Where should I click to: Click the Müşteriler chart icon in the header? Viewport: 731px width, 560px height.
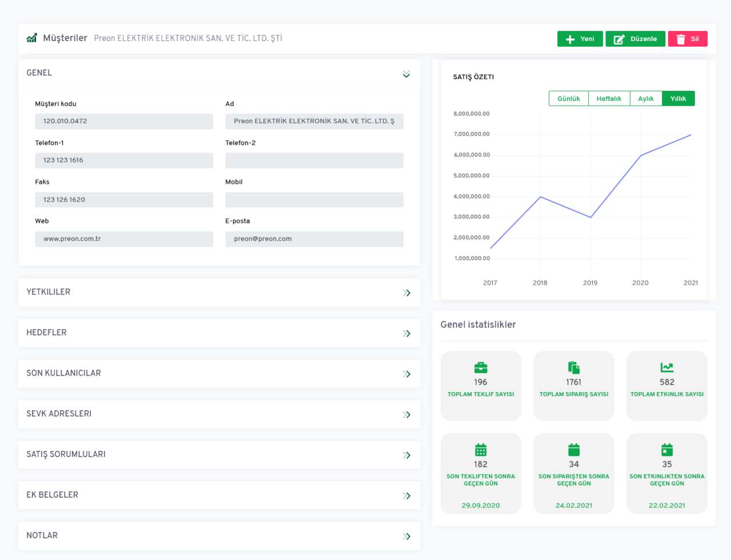pos(32,38)
